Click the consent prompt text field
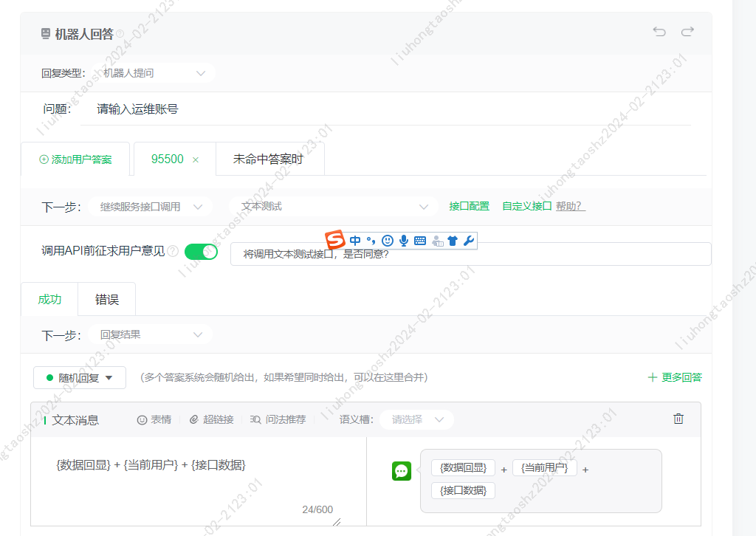Image resolution: width=756 pixels, height=536 pixels. tap(470, 254)
